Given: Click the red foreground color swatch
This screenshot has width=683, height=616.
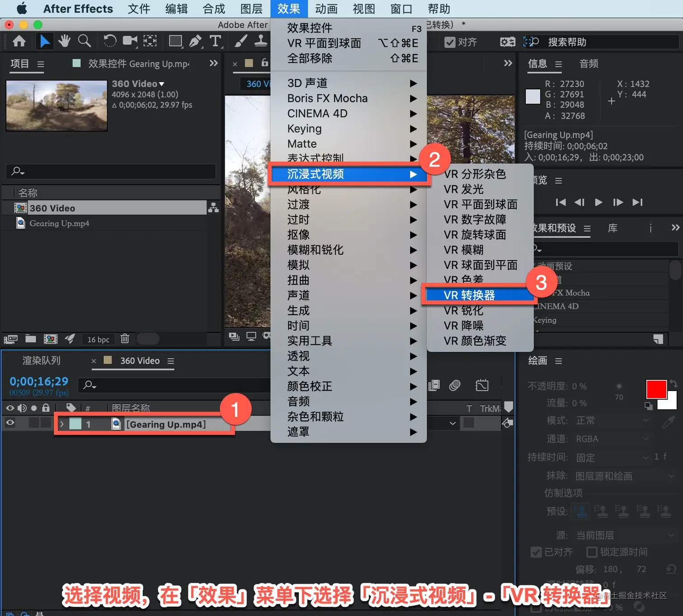Looking at the screenshot, I should coord(656,389).
